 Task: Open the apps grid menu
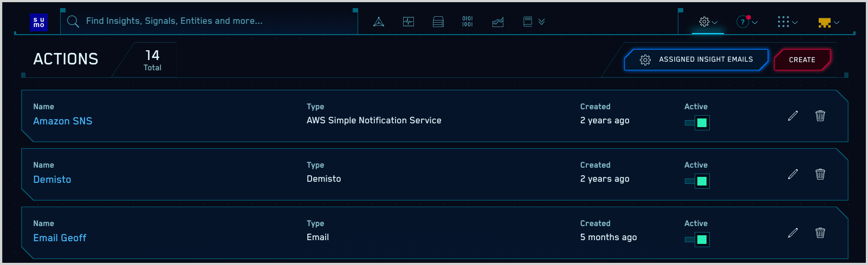787,22
